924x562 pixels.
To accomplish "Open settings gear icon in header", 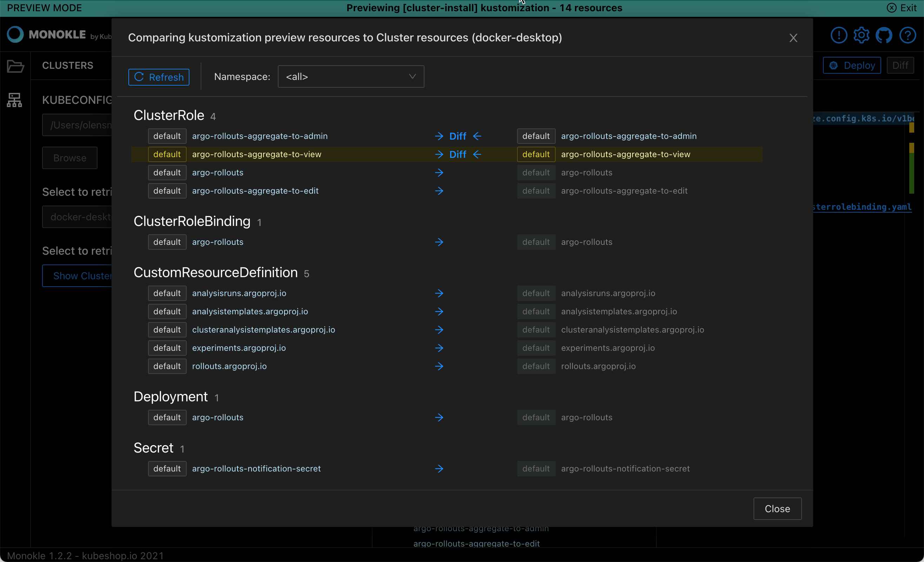I will [861, 35].
